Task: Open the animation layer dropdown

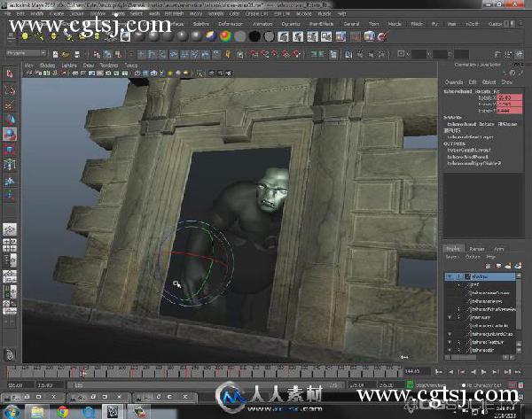Action: click(x=432, y=385)
